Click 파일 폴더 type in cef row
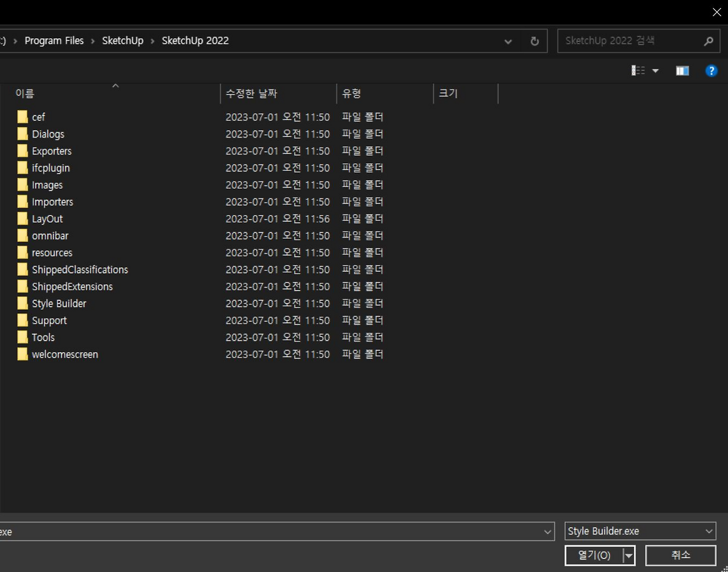728x572 pixels. click(363, 117)
